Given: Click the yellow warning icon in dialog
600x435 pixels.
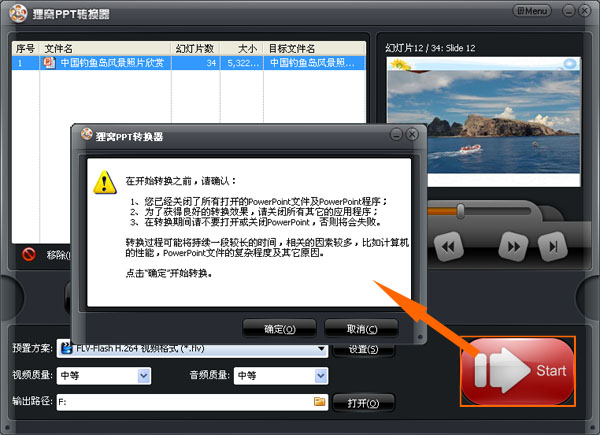Looking at the screenshot, I should [x=105, y=182].
